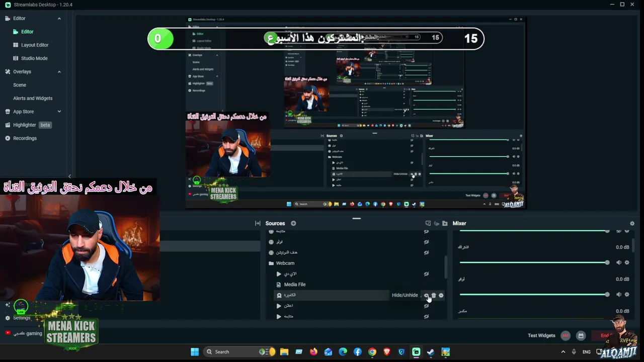The image size is (644, 362).
Task: Click the Test Widgets button
Action: coord(541,335)
